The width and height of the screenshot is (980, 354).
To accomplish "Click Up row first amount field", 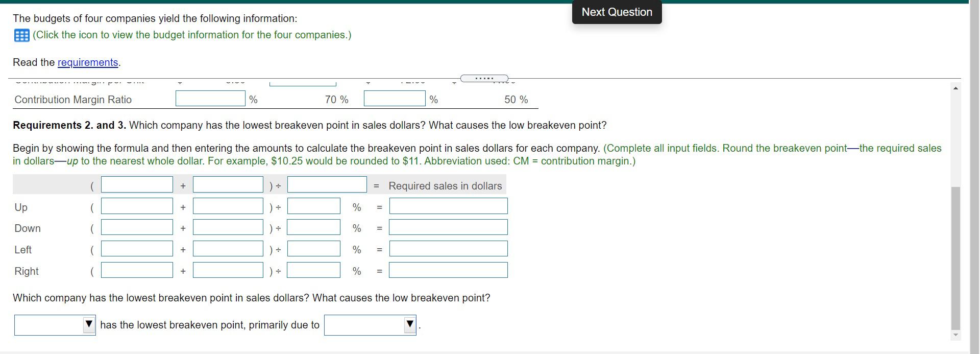I will pos(137,206).
